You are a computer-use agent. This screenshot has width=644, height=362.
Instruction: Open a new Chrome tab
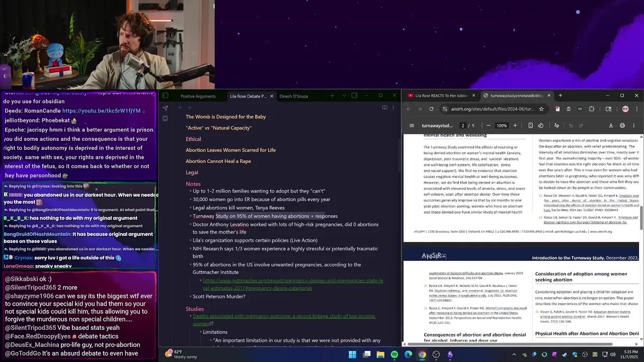click(x=560, y=96)
